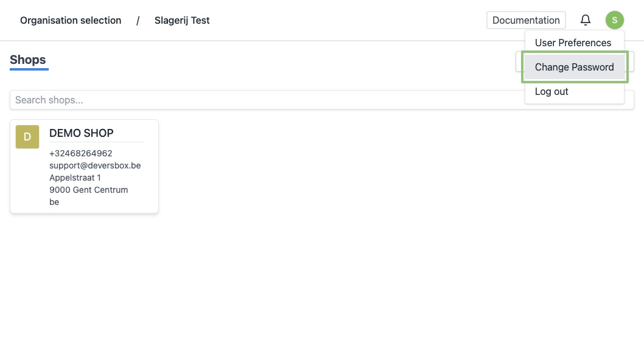Open the Documentation page
Screen dimensions: 644x354
coord(526,20)
